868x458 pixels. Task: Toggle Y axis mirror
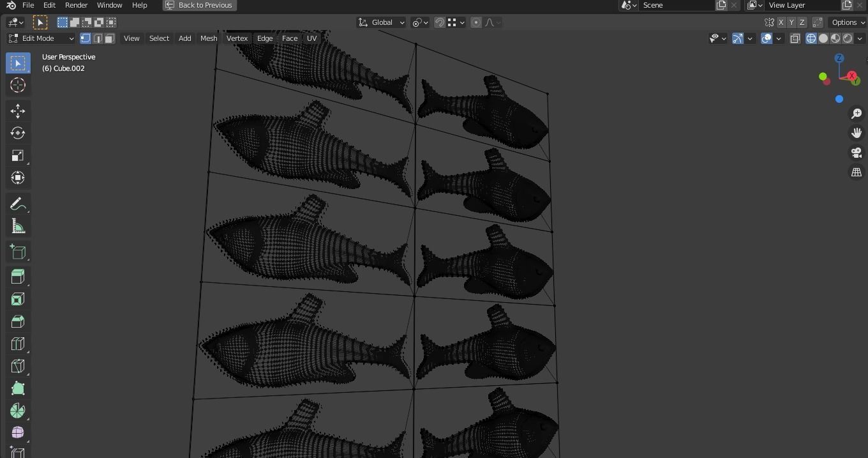pos(791,22)
